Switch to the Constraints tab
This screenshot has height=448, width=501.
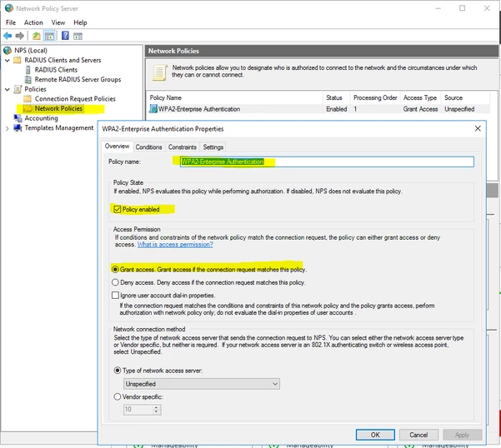(182, 147)
